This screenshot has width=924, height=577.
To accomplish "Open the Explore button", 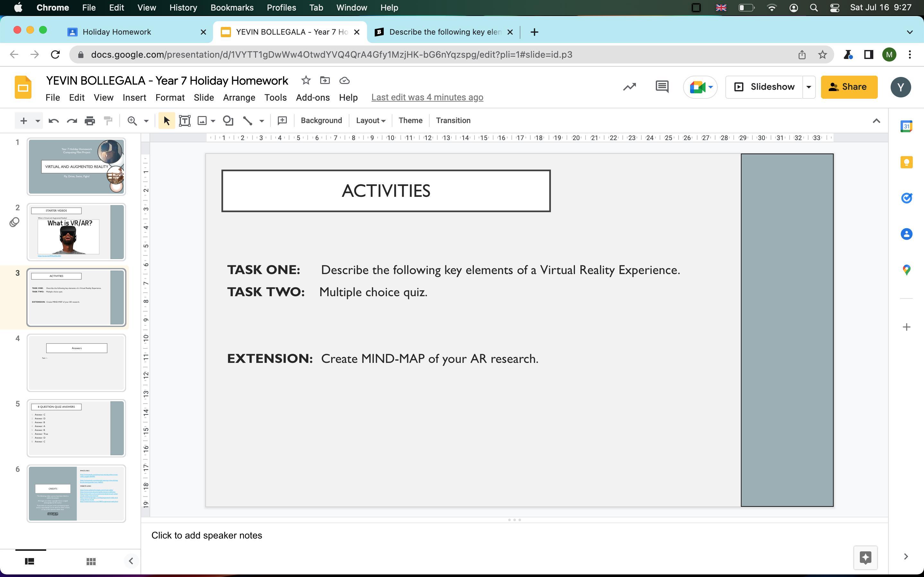I will point(865,557).
